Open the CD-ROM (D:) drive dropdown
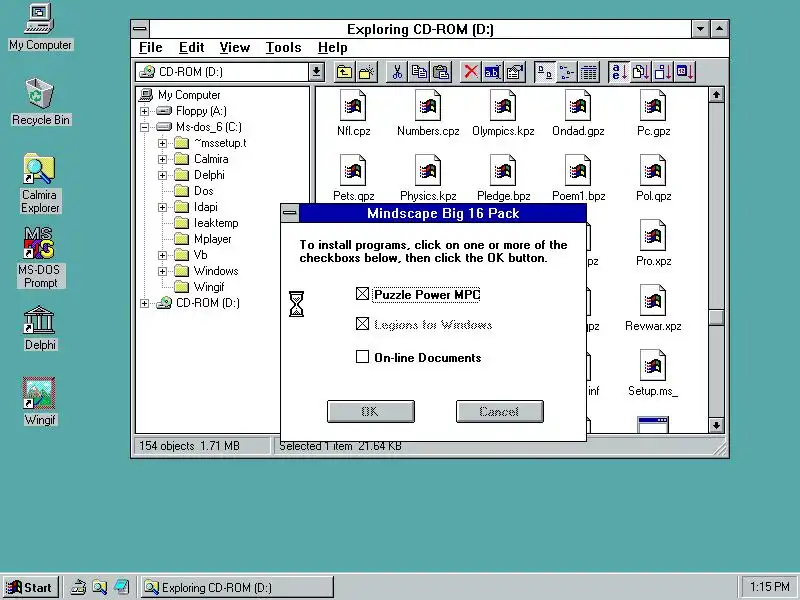The image size is (800, 600). (316, 72)
